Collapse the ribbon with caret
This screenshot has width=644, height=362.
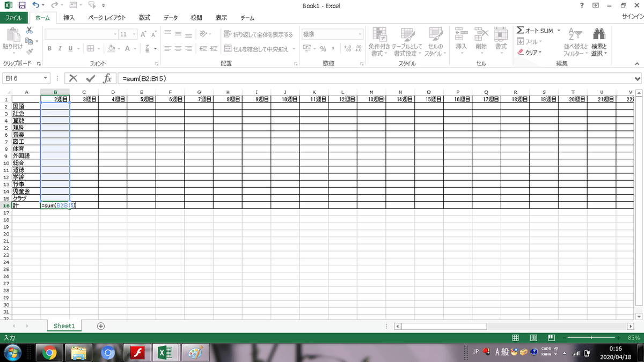[x=637, y=64]
